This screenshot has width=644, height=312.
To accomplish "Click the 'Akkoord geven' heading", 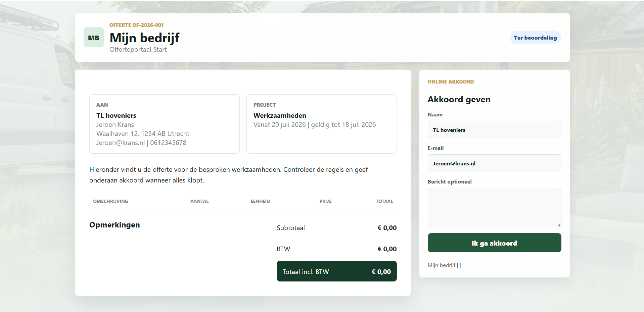I will 459,99.
